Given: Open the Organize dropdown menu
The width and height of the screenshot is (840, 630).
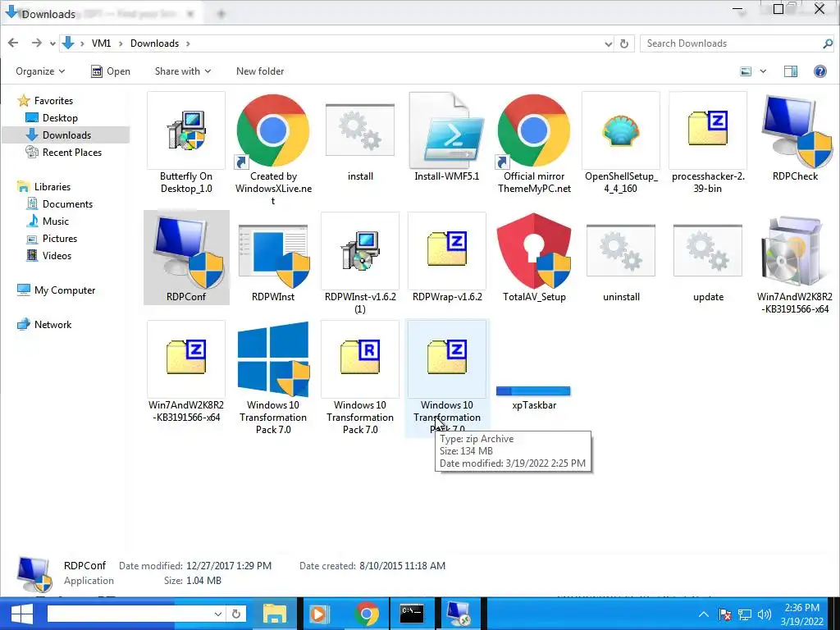Looking at the screenshot, I should tap(40, 71).
